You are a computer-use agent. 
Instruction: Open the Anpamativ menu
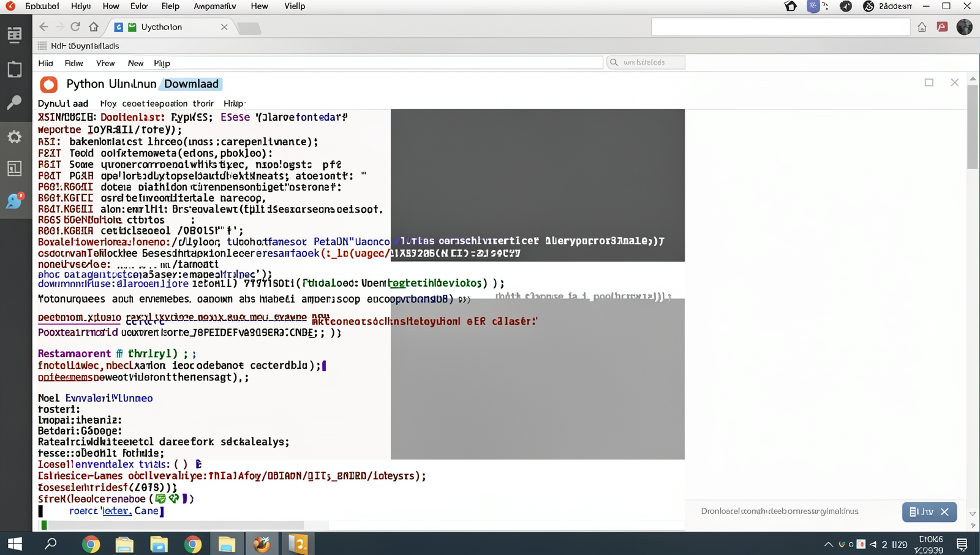pyautogui.click(x=215, y=6)
